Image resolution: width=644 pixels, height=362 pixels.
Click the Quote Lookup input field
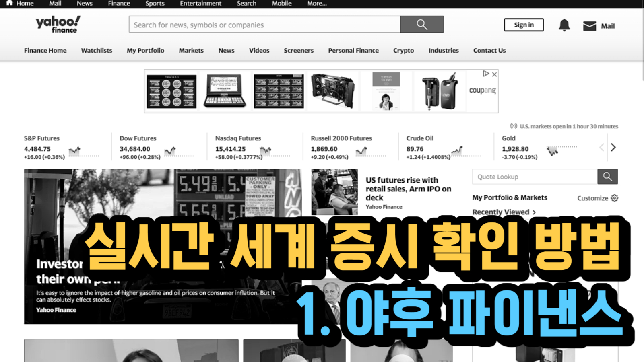click(x=535, y=177)
